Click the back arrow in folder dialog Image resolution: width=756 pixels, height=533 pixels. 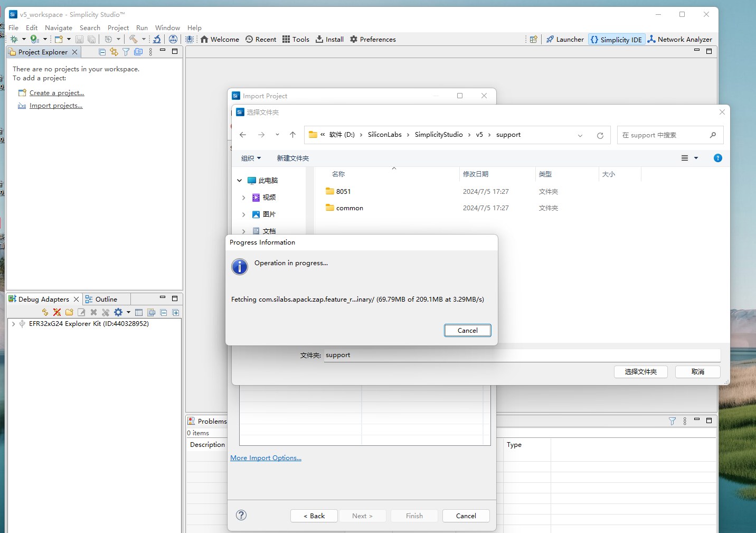click(x=243, y=135)
